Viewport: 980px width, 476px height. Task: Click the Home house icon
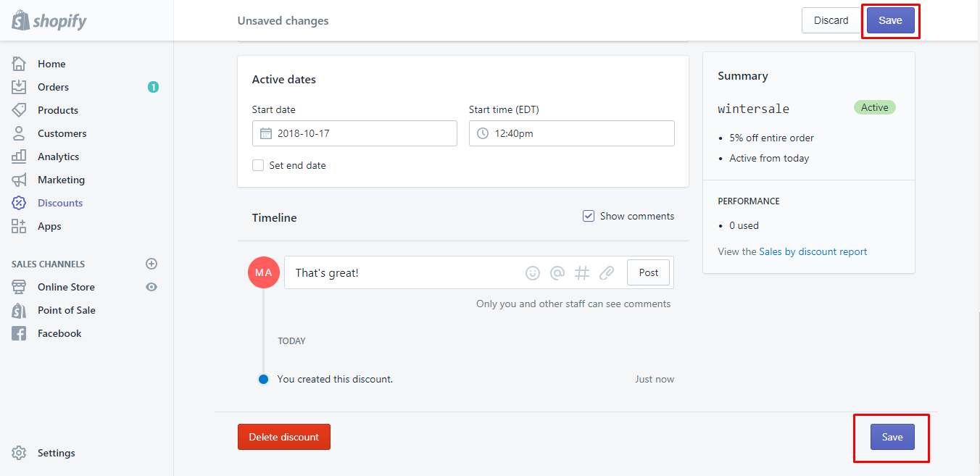coord(20,64)
